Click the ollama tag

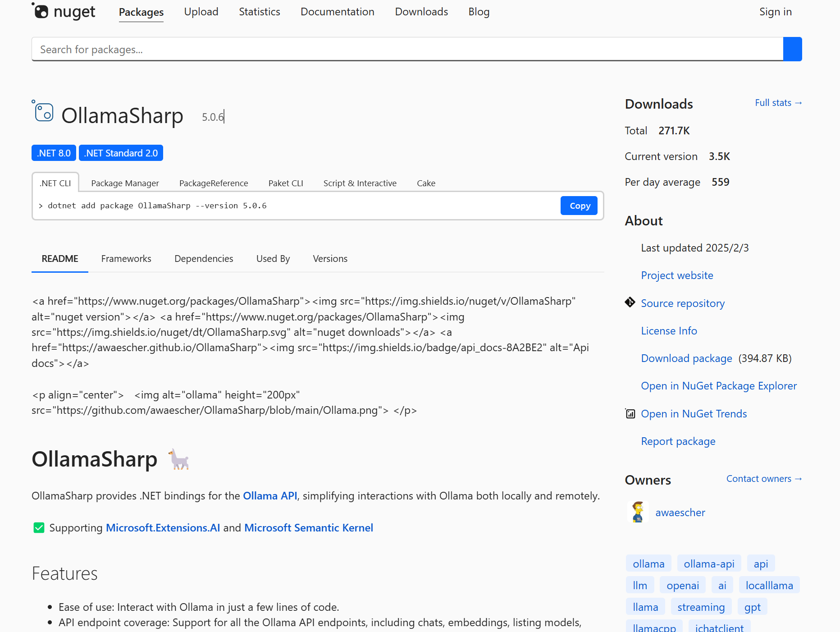pyautogui.click(x=648, y=563)
